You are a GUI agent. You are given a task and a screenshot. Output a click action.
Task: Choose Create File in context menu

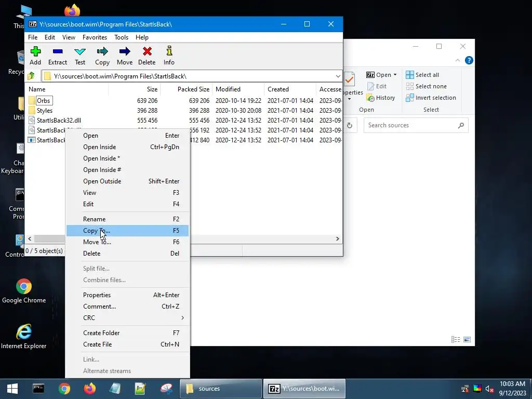(x=128, y=344)
